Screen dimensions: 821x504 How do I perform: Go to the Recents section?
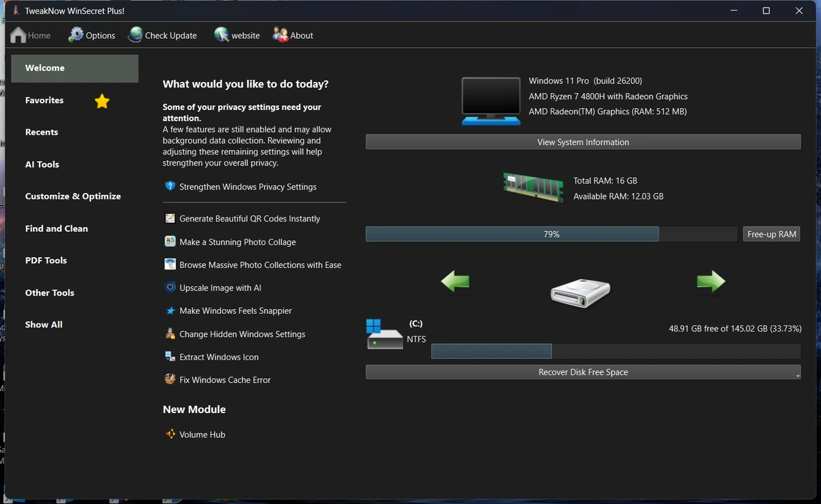click(x=42, y=132)
